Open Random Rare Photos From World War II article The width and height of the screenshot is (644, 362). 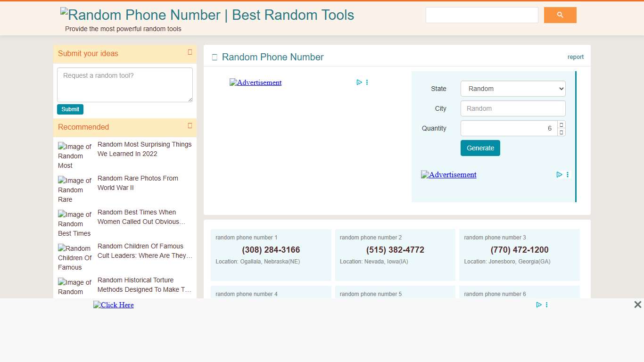pos(138,183)
